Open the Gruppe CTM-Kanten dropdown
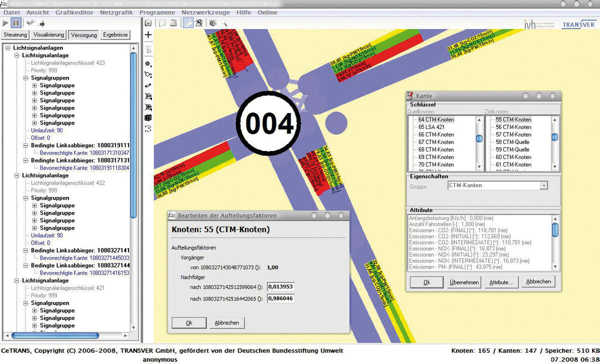 pos(543,185)
